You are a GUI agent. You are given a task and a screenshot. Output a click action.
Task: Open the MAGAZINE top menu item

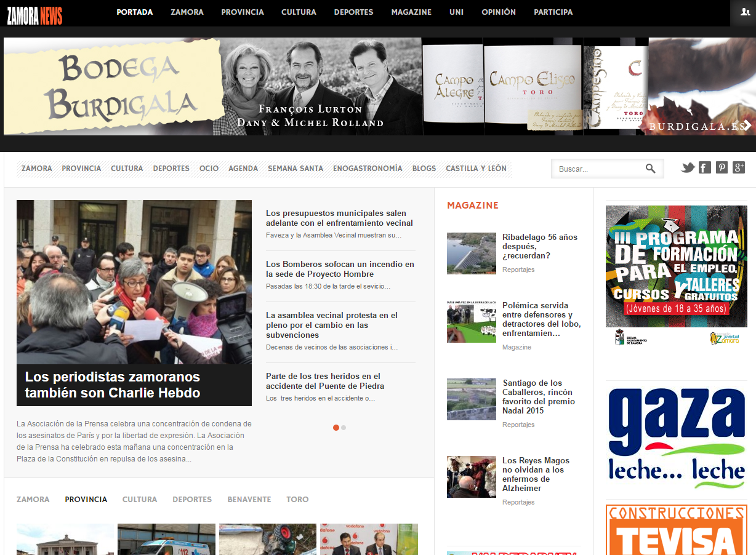411,12
